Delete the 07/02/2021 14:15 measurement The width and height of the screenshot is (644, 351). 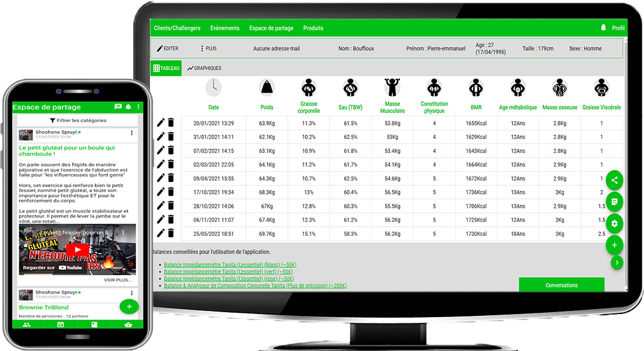click(171, 150)
